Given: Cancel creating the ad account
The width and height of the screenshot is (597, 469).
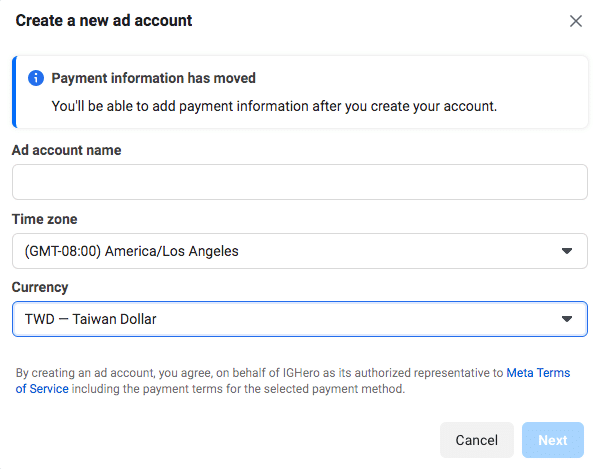Looking at the screenshot, I should coord(477,440).
